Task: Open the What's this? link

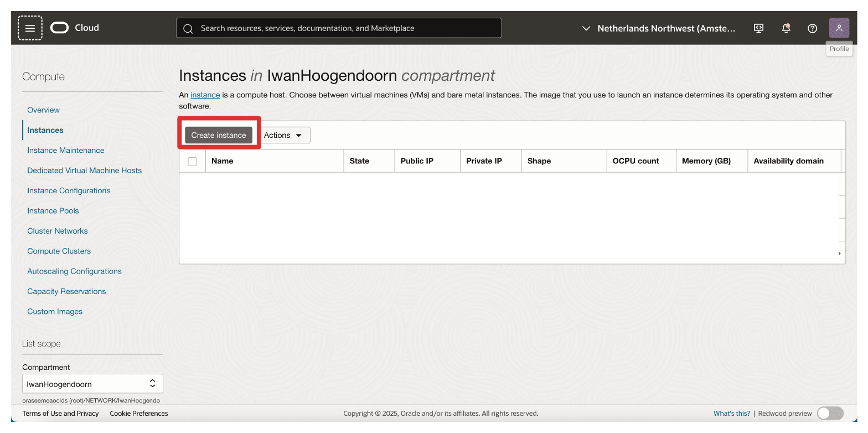Action: pos(732,413)
